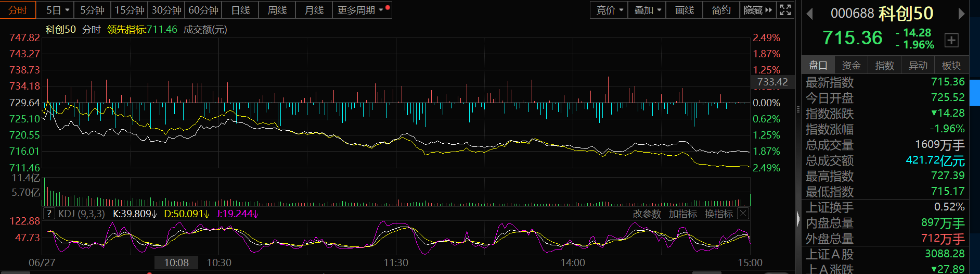
Task: Click the 000688 index code
Action: tap(853, 13)
